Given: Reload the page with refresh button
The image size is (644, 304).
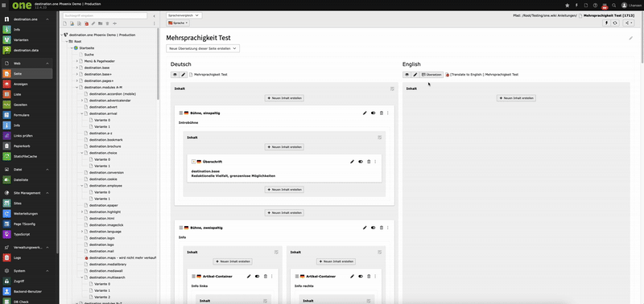Looking at the screenshot, I should tap(615, 23).
